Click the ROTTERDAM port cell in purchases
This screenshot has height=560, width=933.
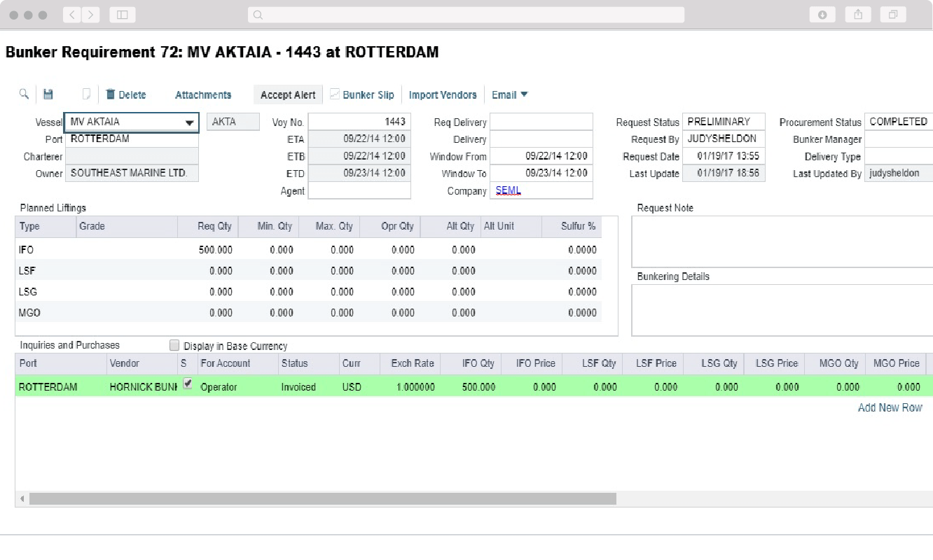point(60,386)
